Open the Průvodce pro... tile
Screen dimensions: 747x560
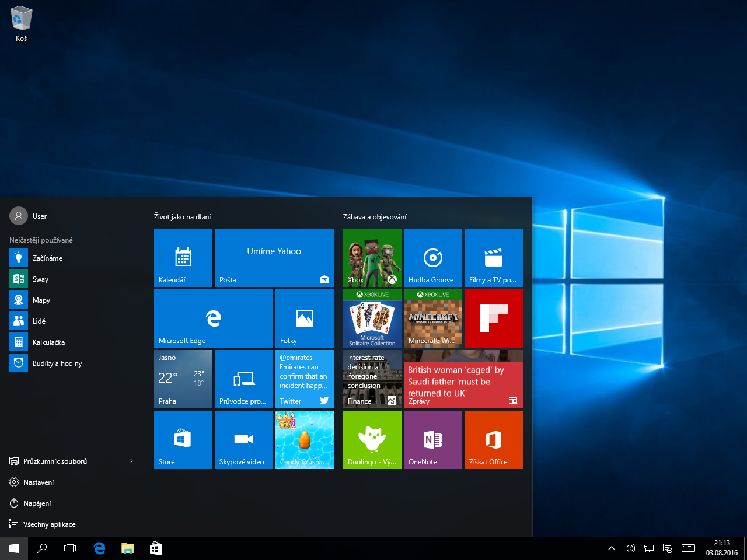pyautogui.click(x=244, y=379)
